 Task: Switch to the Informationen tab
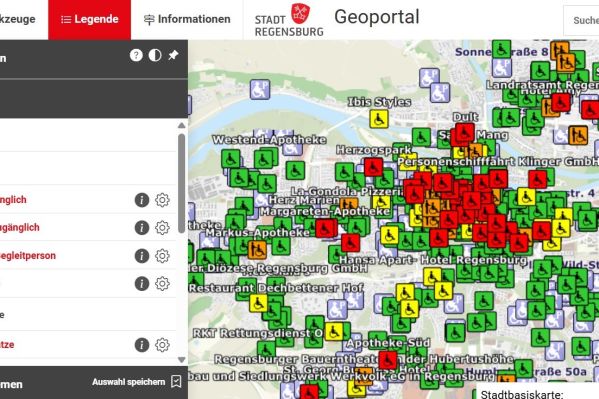(x=187, y=19)
